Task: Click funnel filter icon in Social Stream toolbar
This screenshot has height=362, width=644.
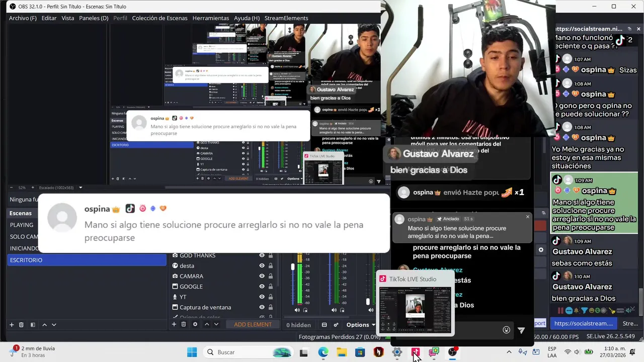Action: [584, 311]
